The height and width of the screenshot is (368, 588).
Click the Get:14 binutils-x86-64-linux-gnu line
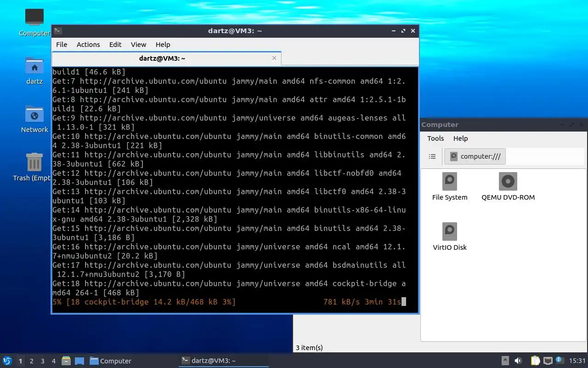229,214
